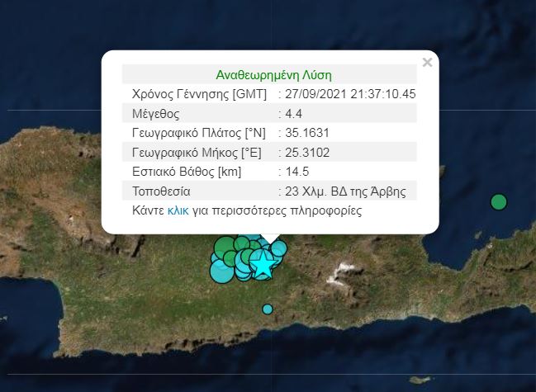
Task: Click the 'Εστιακό Βάθος [km]' label
Action: pyautogui.click(x=187, y=172)
